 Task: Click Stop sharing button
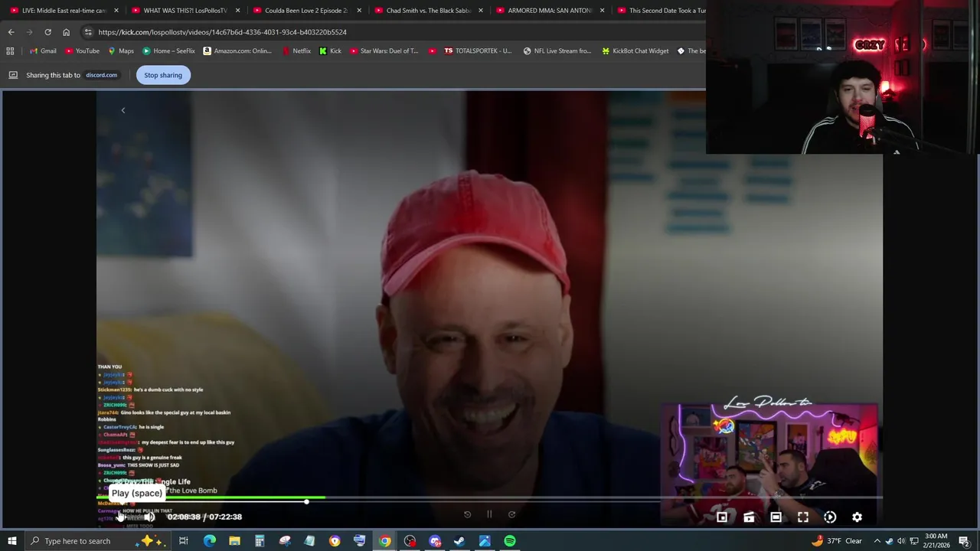163,75
